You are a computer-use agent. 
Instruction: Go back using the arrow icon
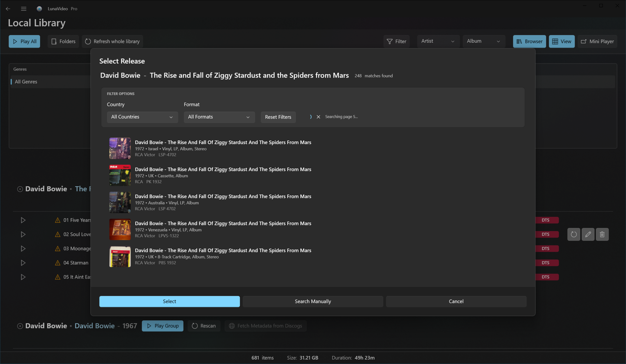(x=8, y=9)
